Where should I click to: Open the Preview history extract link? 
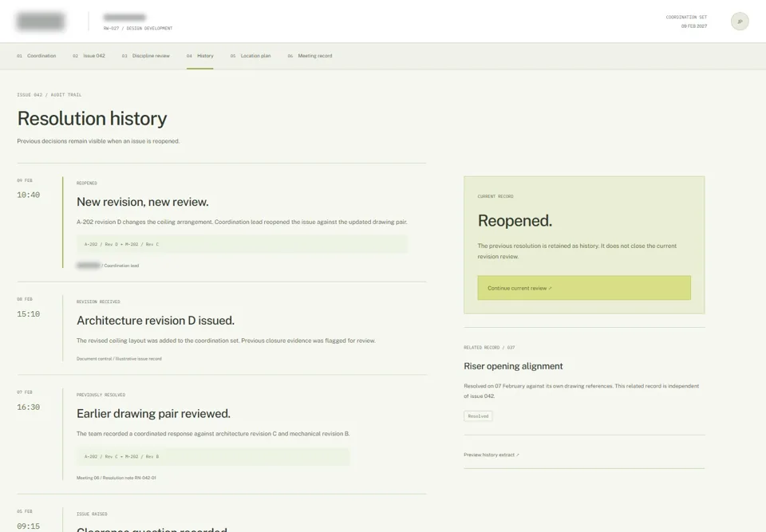pos(492,455)
